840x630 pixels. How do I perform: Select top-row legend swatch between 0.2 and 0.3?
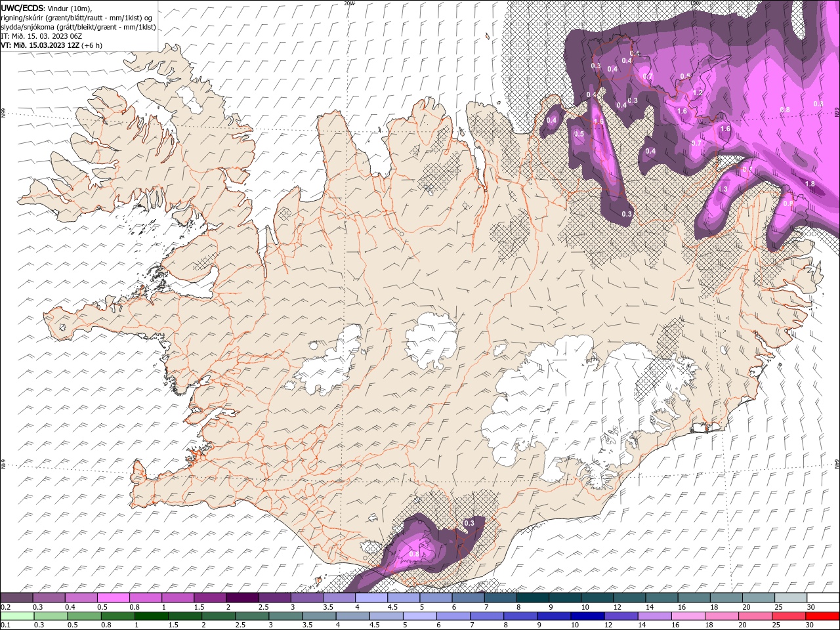(16, 598)
